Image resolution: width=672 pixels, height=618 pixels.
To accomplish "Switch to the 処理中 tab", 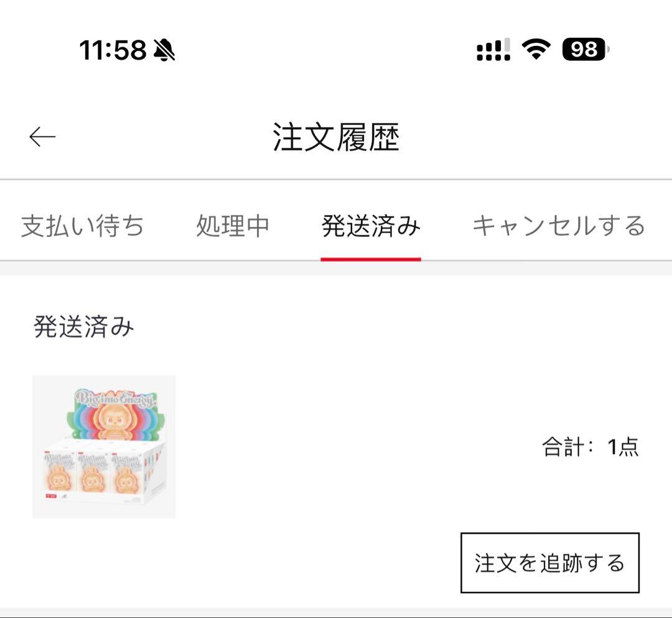I will tap(232, 226).
